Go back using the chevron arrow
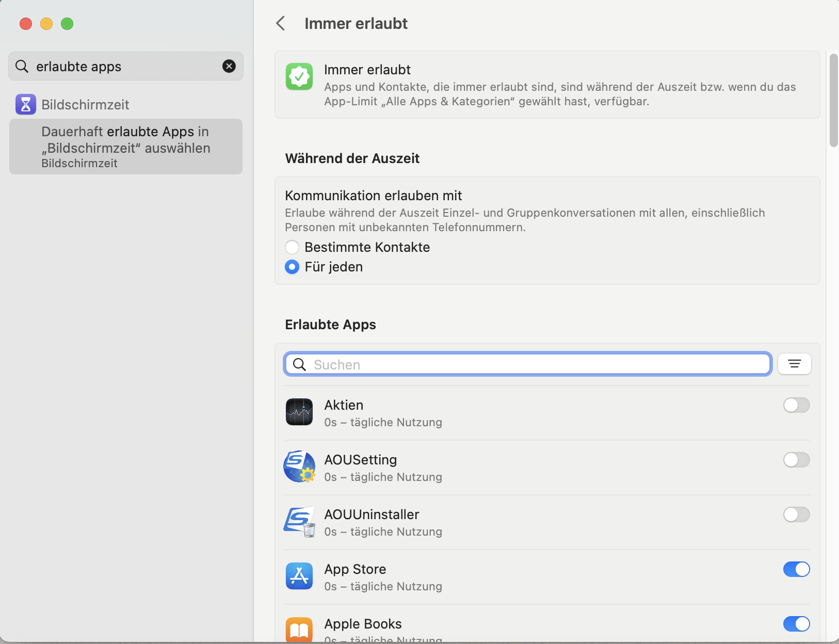839x644 pixels. click(281, 23)
